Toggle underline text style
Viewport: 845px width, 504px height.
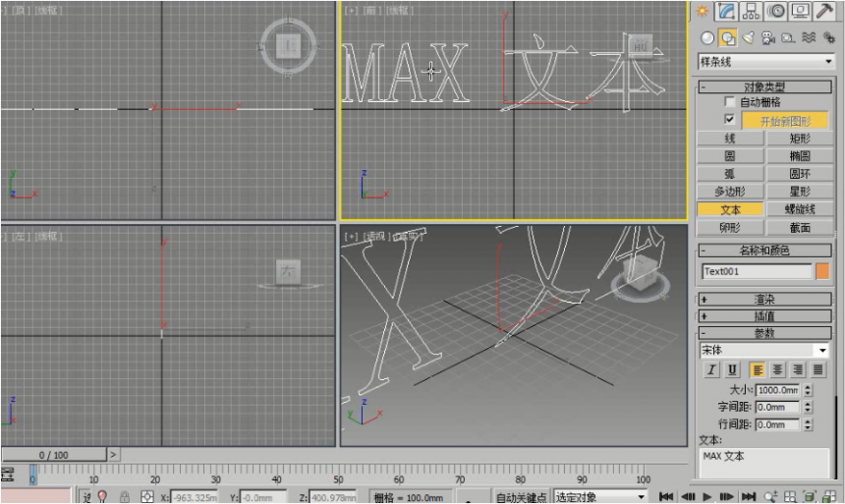[x=732, y=369]
